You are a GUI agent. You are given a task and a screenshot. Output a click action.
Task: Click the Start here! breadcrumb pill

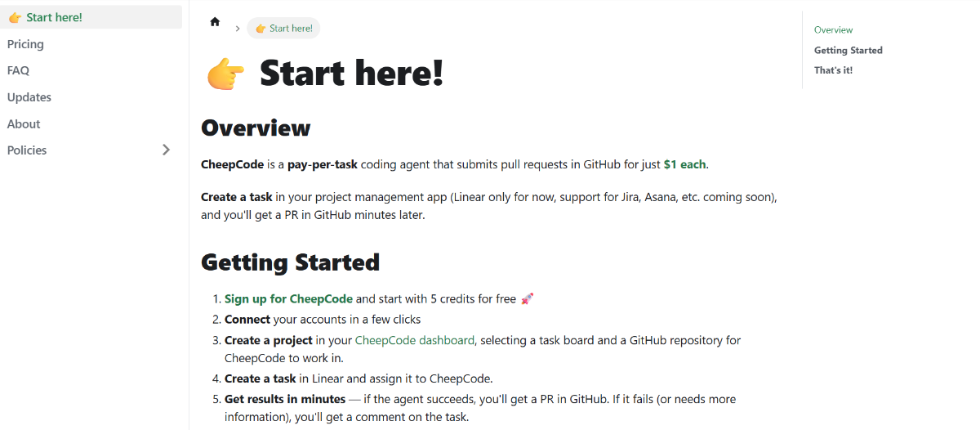click(x=283, y=29)
